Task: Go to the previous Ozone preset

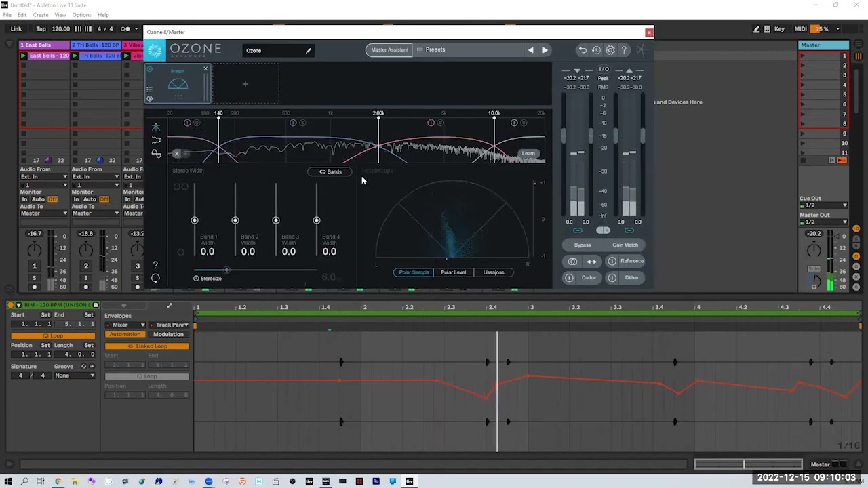Action: click(531, 50)
